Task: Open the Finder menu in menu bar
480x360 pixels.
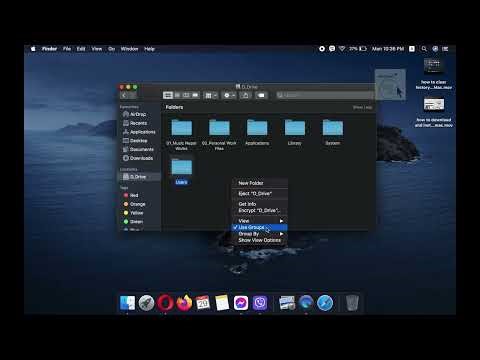Action: click(x=49, y=49)
